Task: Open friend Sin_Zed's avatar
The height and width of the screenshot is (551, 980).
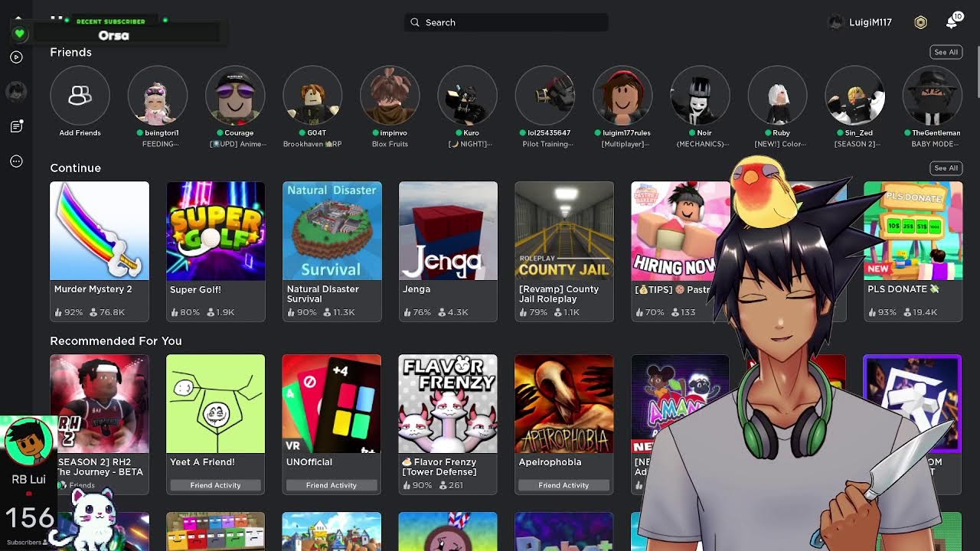Action: (854, 96)
